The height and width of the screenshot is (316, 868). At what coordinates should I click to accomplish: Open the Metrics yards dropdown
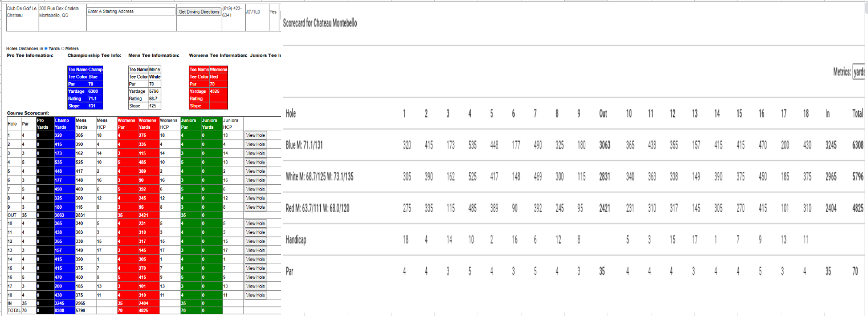859,72
